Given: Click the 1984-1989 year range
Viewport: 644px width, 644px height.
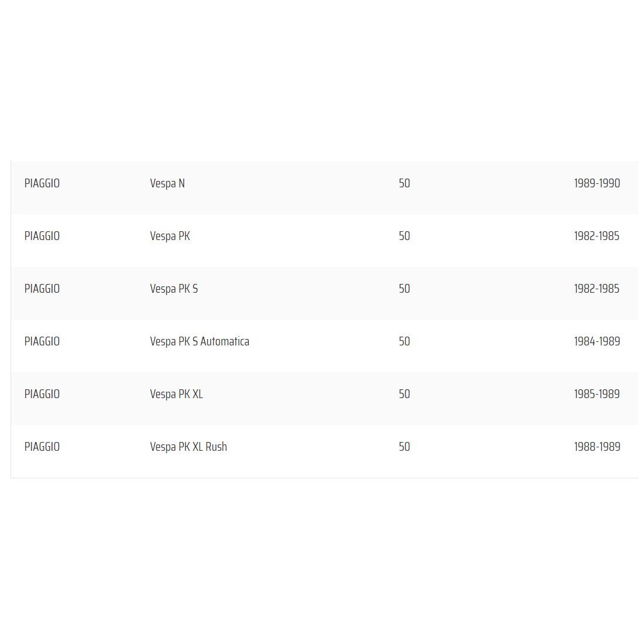Looking at the screenshot, I should (597, 341).
